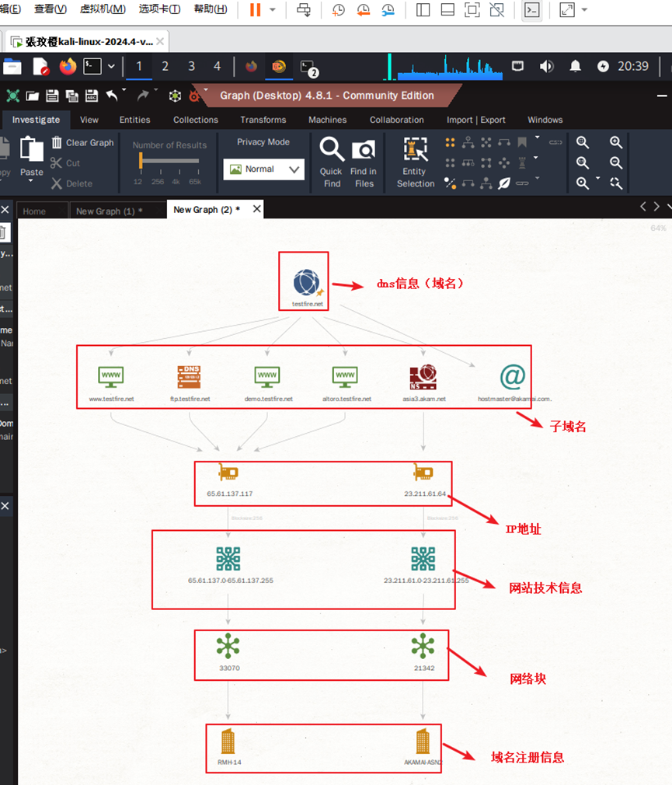Image resolution: width=672 pixels, height=785 pixels.
Task: Click the Paste button
Action: [32, 156]
